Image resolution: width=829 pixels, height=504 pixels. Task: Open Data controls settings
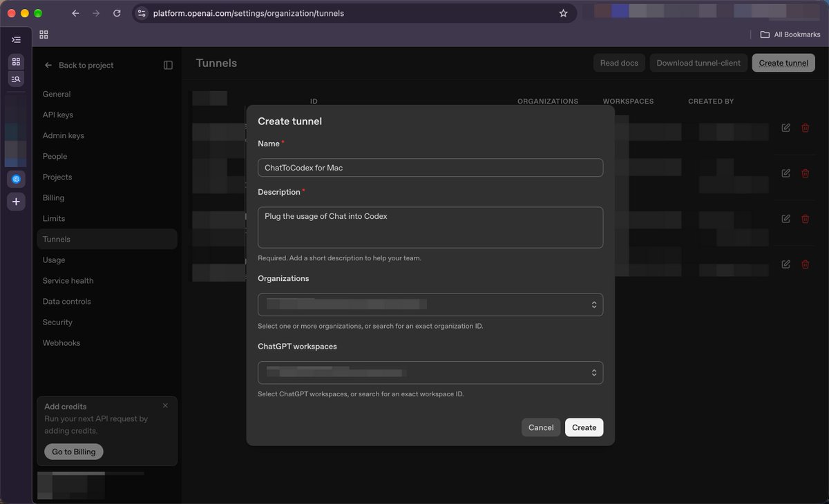click(107, 301)
